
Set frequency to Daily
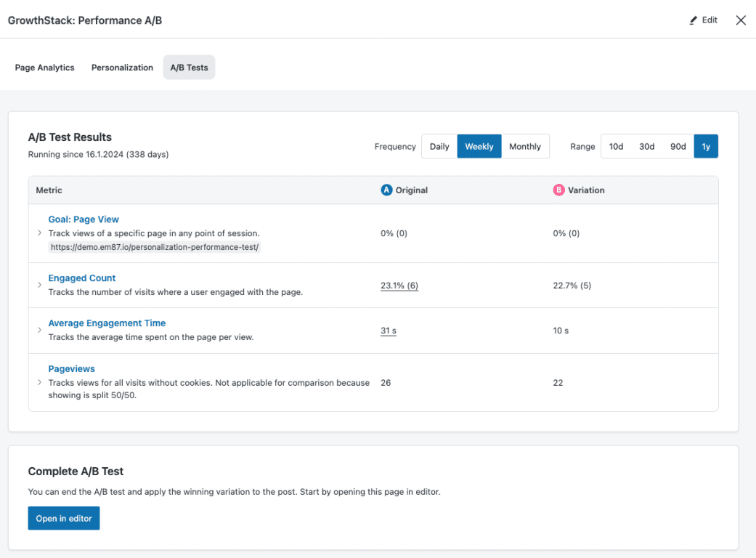439,146
